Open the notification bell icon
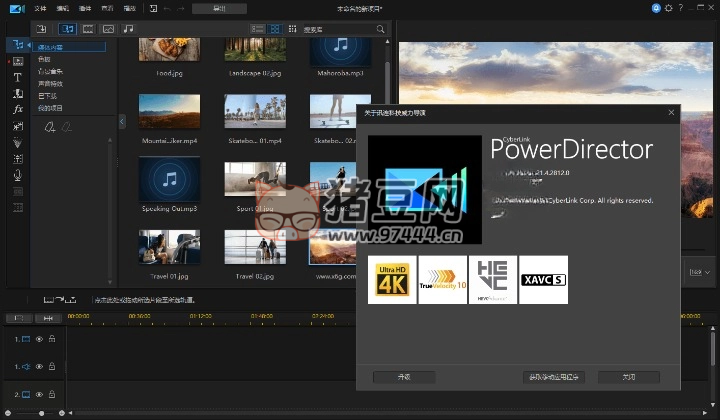The height and width of the screenshot is (420, 720). coord(657,7)
